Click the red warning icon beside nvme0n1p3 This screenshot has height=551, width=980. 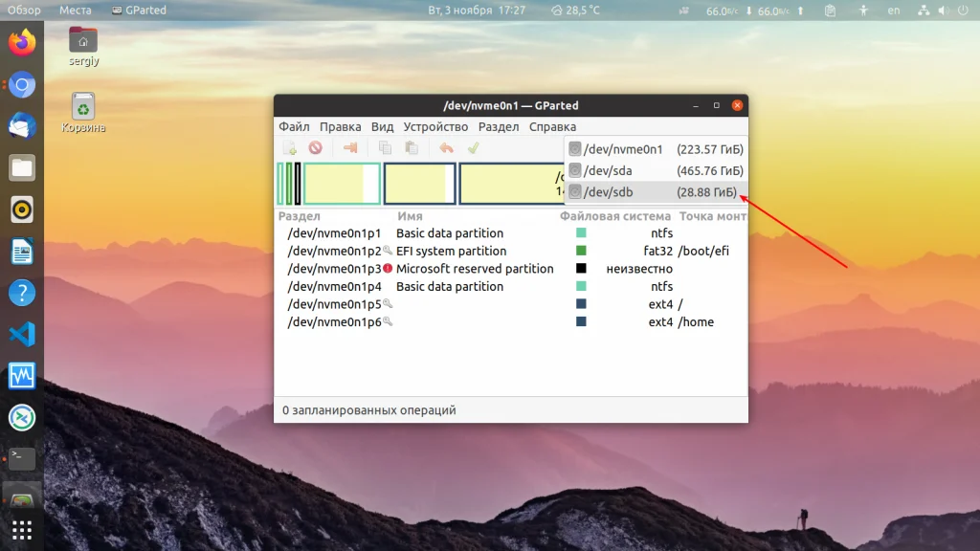[388, 269]
